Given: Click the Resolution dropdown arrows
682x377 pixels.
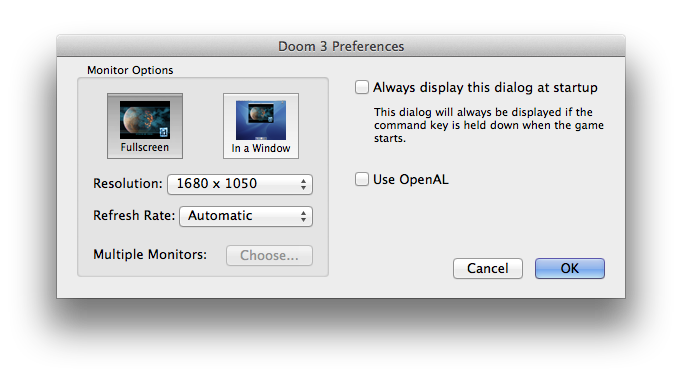Looking at the screenshot, I should [x=304, y=184].
